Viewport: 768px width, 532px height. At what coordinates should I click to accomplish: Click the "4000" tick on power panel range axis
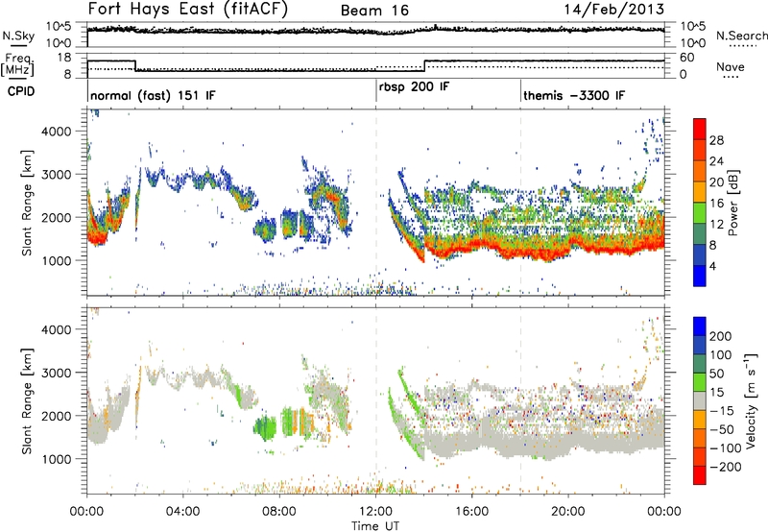pos(57,132)
